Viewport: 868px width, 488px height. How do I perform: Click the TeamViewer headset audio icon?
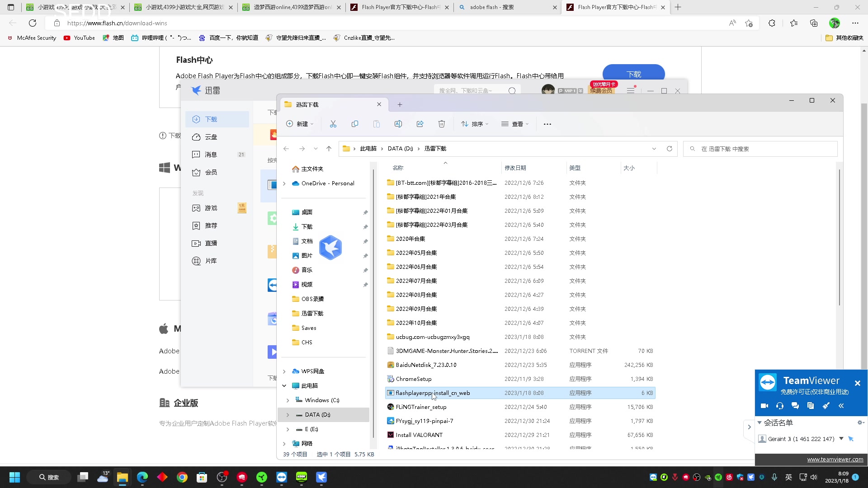coord(780,406)
